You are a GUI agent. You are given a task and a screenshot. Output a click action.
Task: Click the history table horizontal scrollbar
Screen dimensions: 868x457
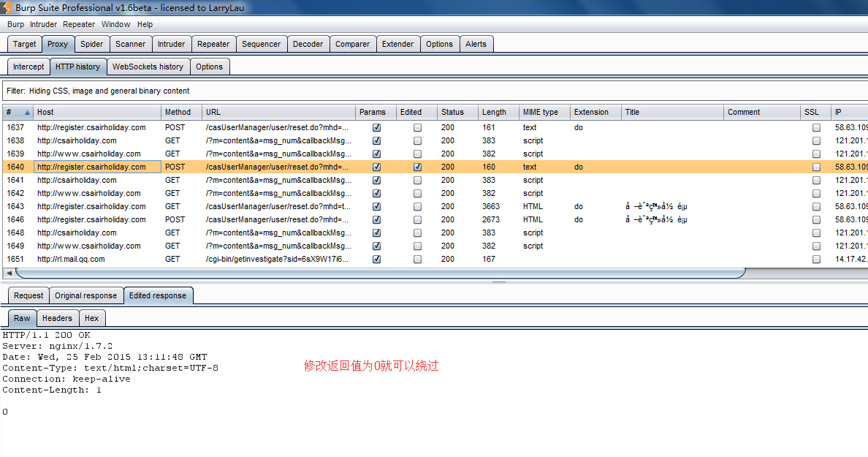coord(381,273)
